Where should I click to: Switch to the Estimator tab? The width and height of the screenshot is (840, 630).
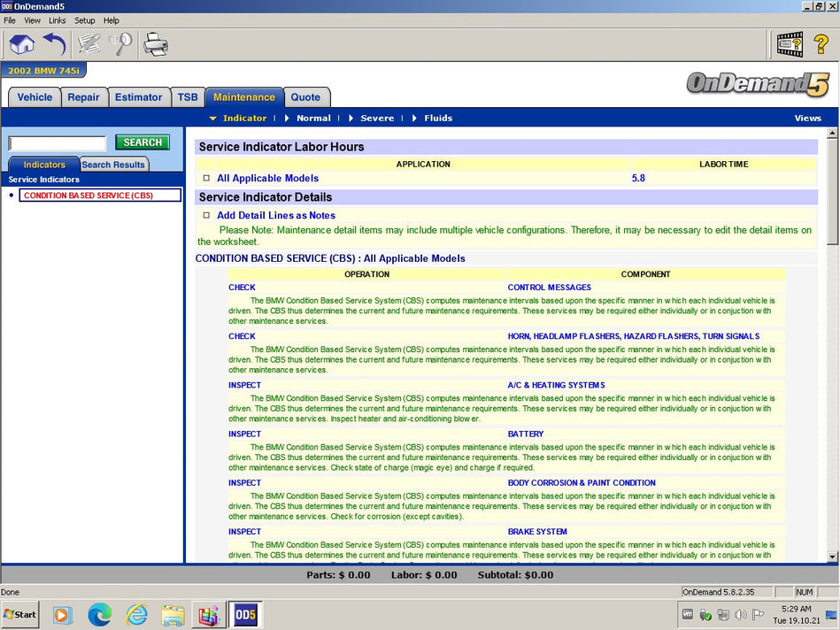coord(138,97)
